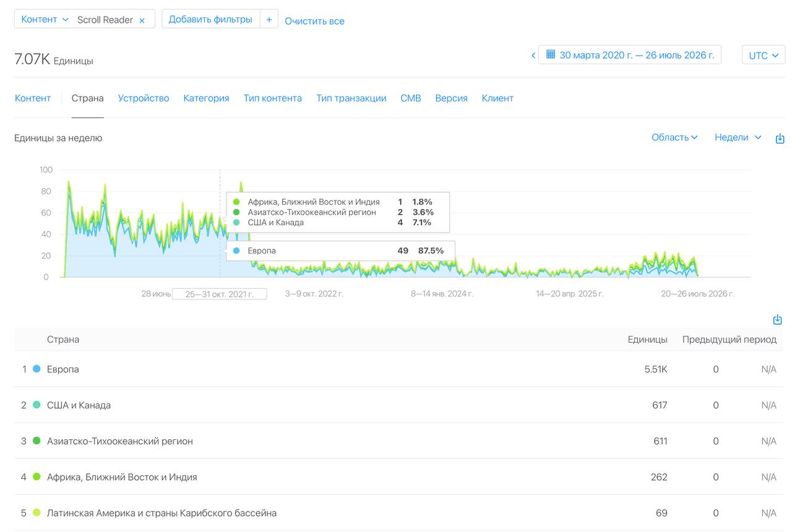The image size is (792, 532).
Task: Switch to the Контент tab
Action: click(x=33, y=98)
